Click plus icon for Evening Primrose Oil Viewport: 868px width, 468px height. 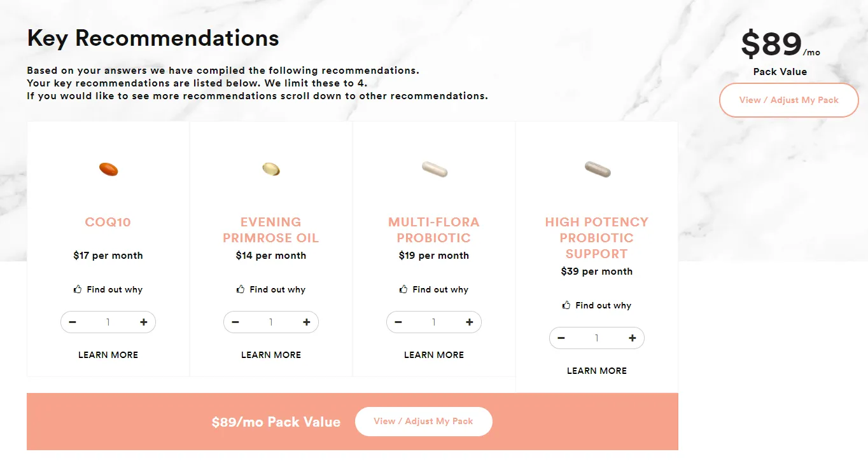pos(307,322)
